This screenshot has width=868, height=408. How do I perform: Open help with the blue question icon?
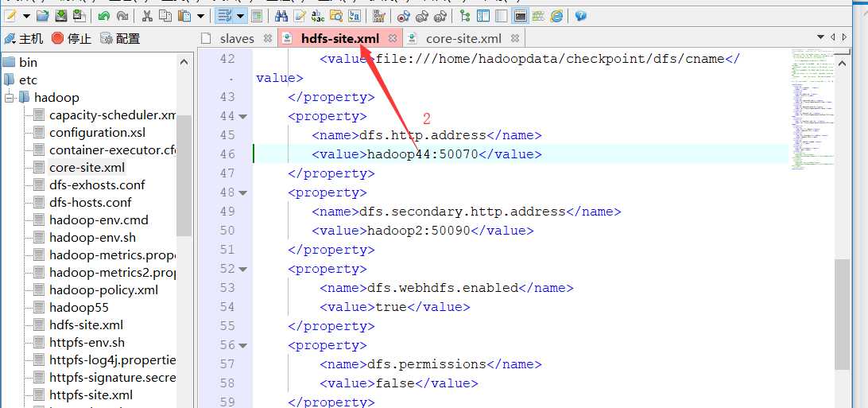pyautogui.click(x=580, y=15)
